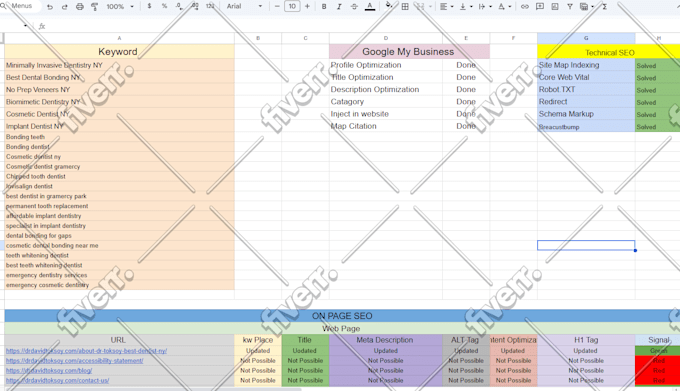
Task: Click the 'Schema Markup' cell
Action: pos(586,114)
